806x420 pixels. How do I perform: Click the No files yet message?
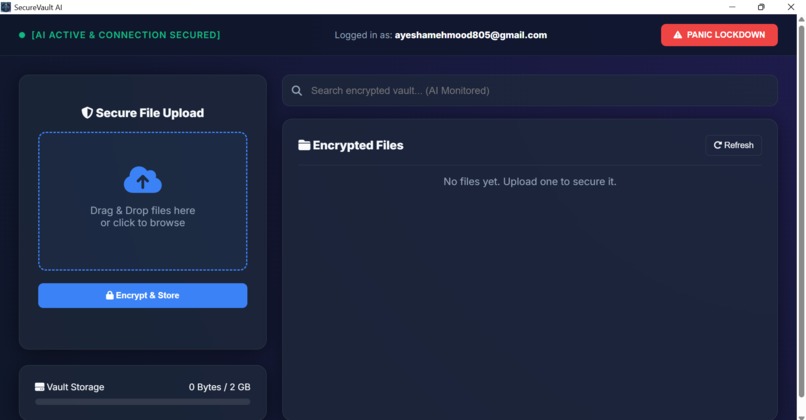coord(529,181)
